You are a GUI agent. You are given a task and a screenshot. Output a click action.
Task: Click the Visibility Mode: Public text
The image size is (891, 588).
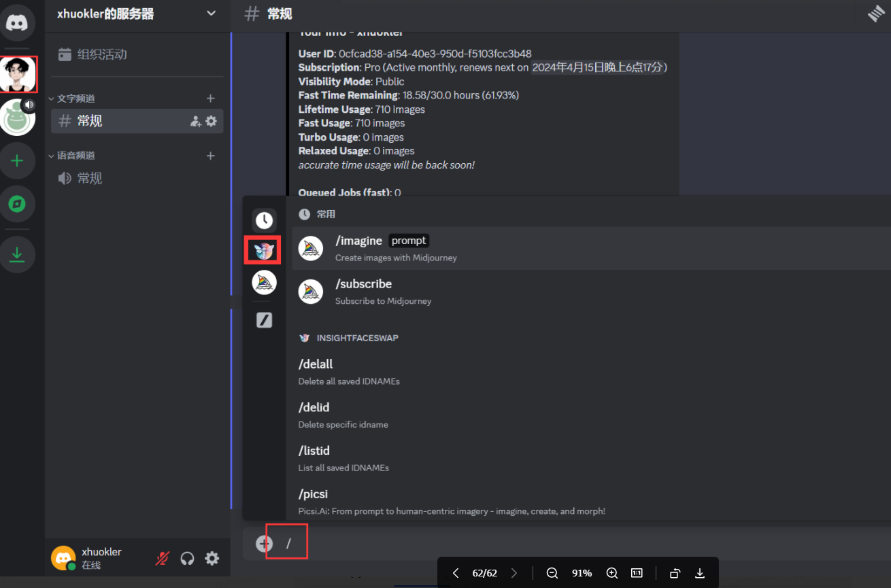coord(351,82)
